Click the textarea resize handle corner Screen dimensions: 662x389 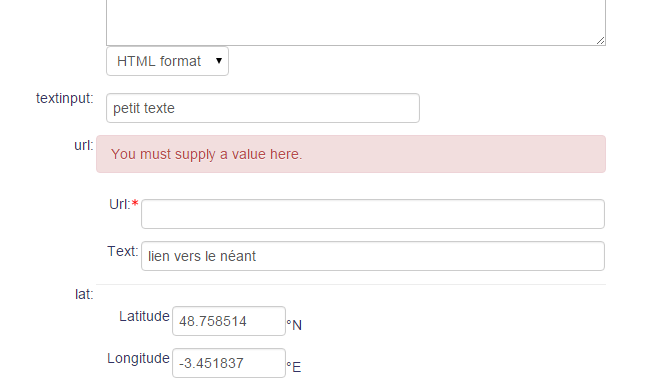600,41
